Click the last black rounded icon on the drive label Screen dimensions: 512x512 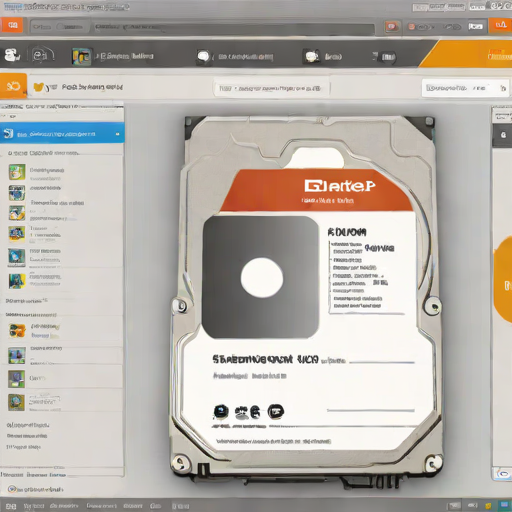[276, 412]
